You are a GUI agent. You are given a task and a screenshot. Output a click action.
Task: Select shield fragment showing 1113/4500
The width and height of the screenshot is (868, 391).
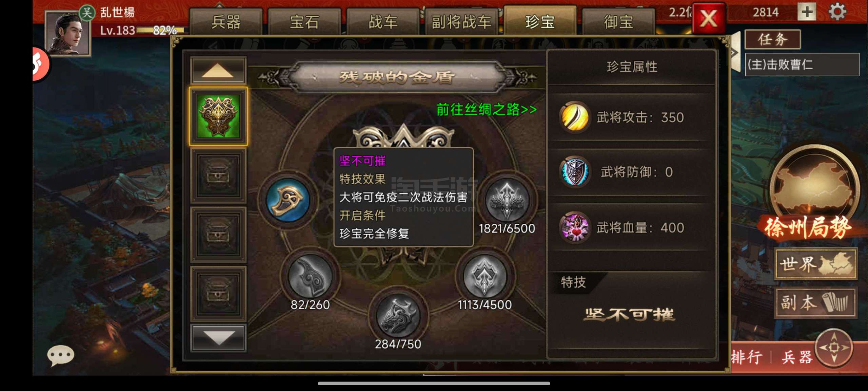(x=485, y=276)
